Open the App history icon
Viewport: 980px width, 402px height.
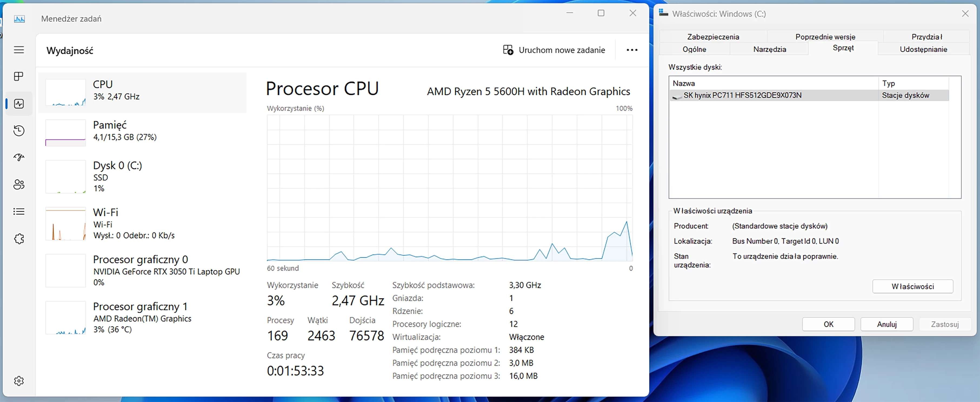[19, 130]
